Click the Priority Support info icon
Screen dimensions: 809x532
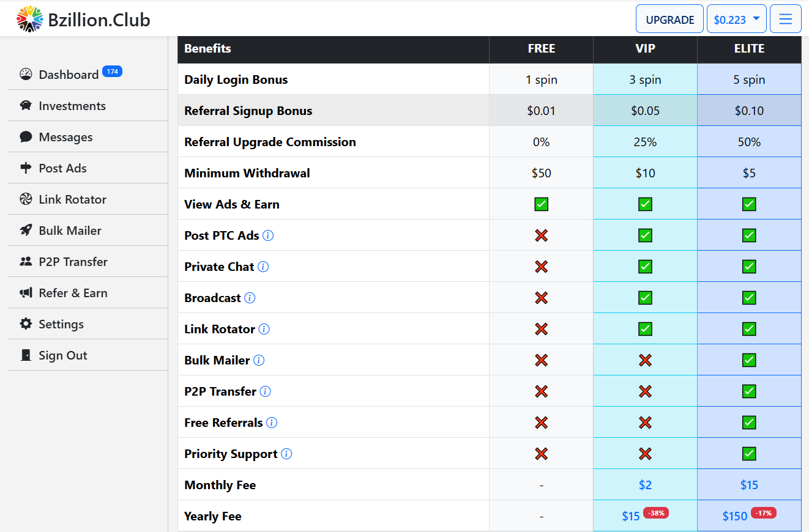click(286, 454)
